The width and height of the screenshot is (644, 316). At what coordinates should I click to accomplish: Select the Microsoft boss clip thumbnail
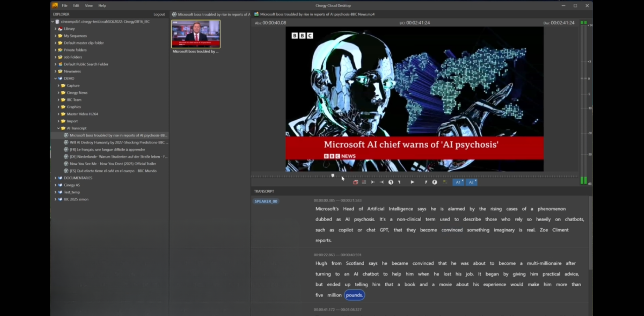(x=196, y=34)
